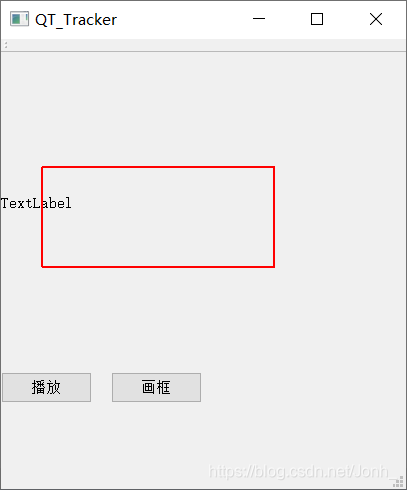The image size is (407, 490).
Task: Click the toolbar drag handle dots
Action: (6, 45)
